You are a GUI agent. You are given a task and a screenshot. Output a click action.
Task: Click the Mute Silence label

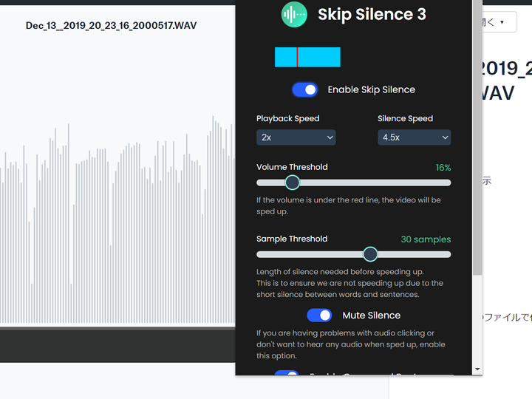[371, 316]
